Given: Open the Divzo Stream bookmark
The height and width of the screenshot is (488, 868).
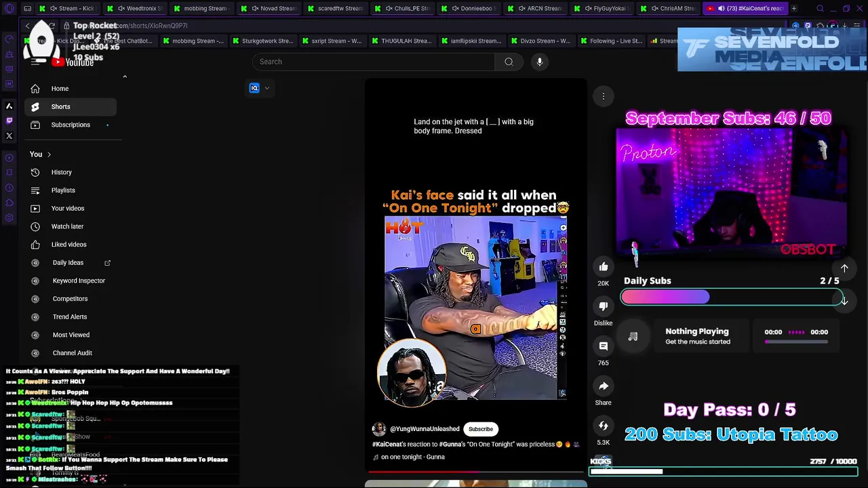Looking at the screenshot, I should [540, 41].
